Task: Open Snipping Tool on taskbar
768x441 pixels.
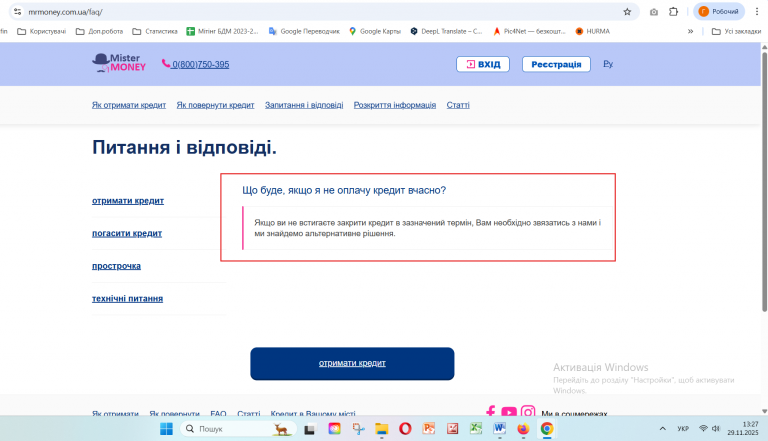Action: tap(358, 429)
